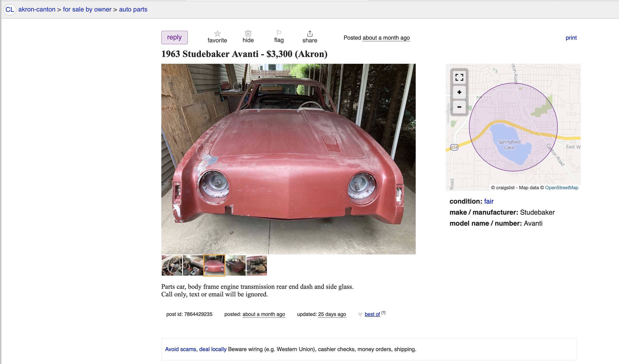
Task: Open the best of help [?] link
Action: point(383,313)
